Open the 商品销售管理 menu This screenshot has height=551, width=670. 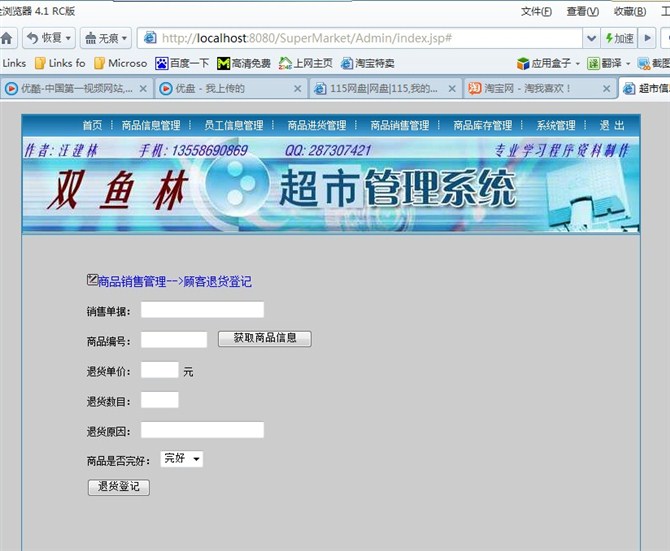pos(399,126)
